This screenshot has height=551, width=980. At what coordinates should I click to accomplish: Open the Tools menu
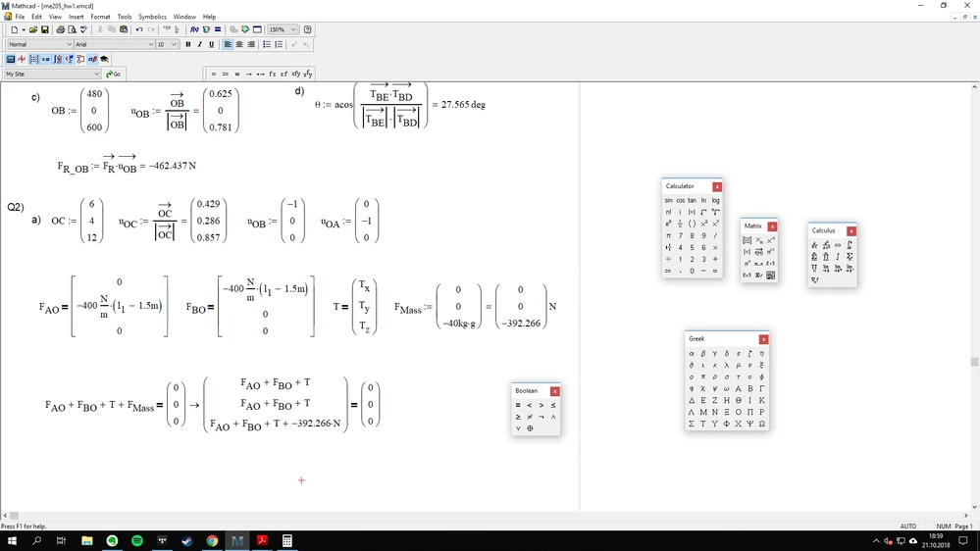(x=125, y=17)
